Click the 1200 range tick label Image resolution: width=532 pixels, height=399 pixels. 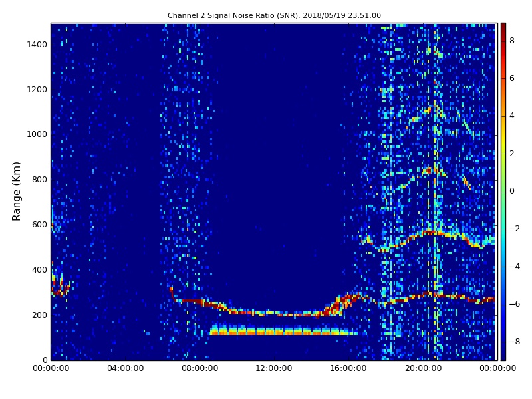pyautogui.click(x=37, y=90)
